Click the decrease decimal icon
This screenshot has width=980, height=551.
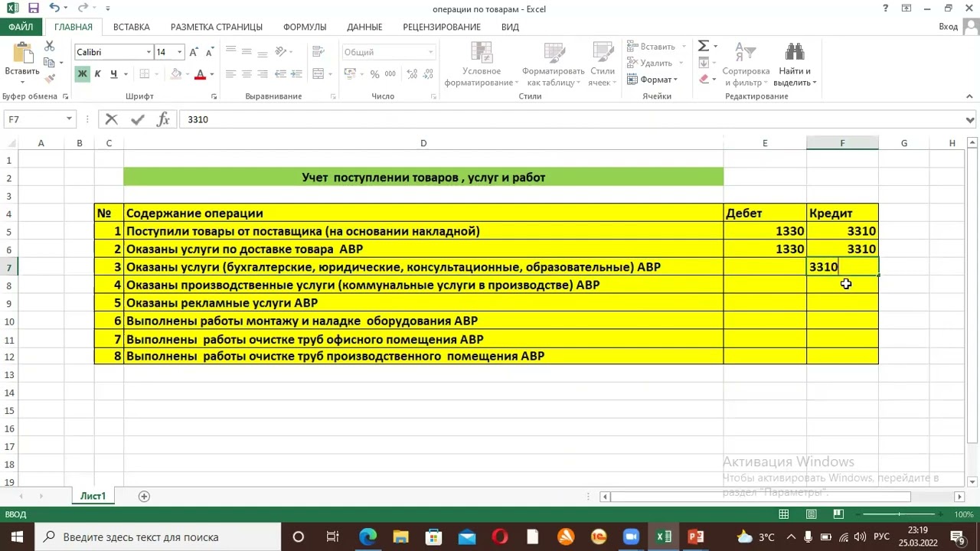pyautogui.click(x=427, y=74)
